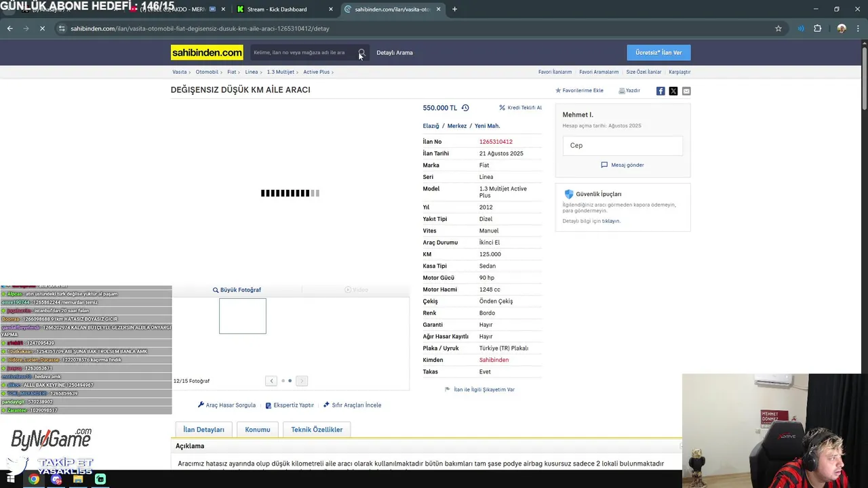
Task: Click the Büyük Fotoğraf tab
Action: click(x=237, y=290)
